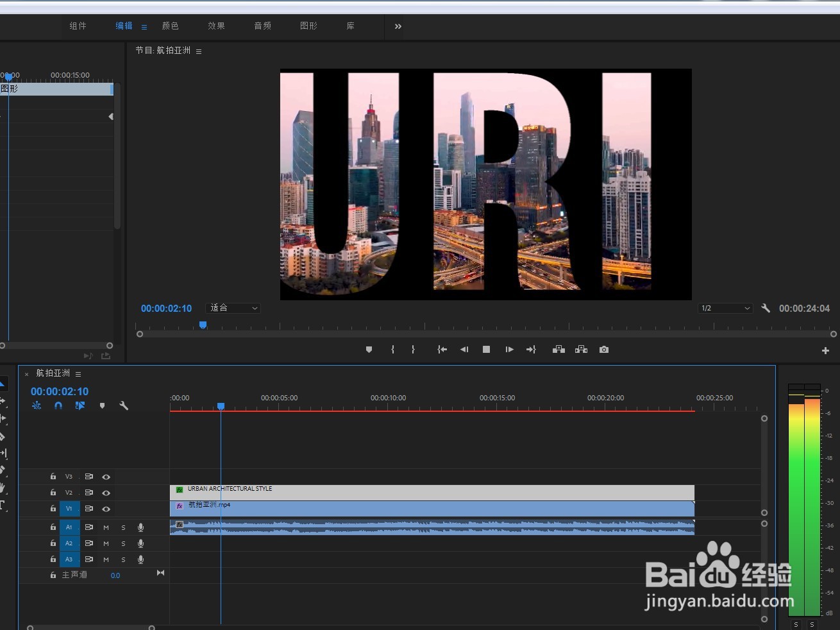Enable voice-over record on track A1

[141, 527]
